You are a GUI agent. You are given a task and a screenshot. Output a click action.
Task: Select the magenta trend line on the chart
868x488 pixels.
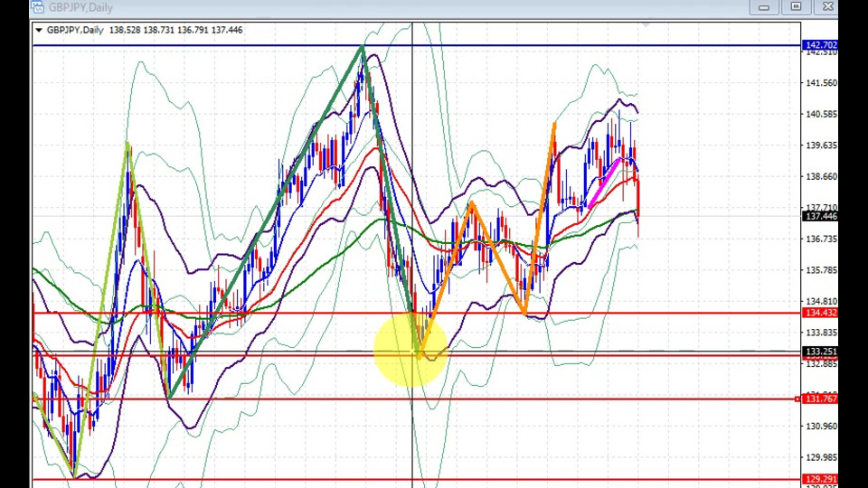pos(605,183)
